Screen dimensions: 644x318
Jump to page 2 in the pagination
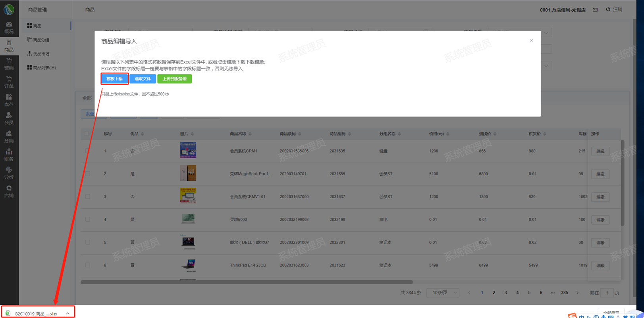tap(494, 293)
